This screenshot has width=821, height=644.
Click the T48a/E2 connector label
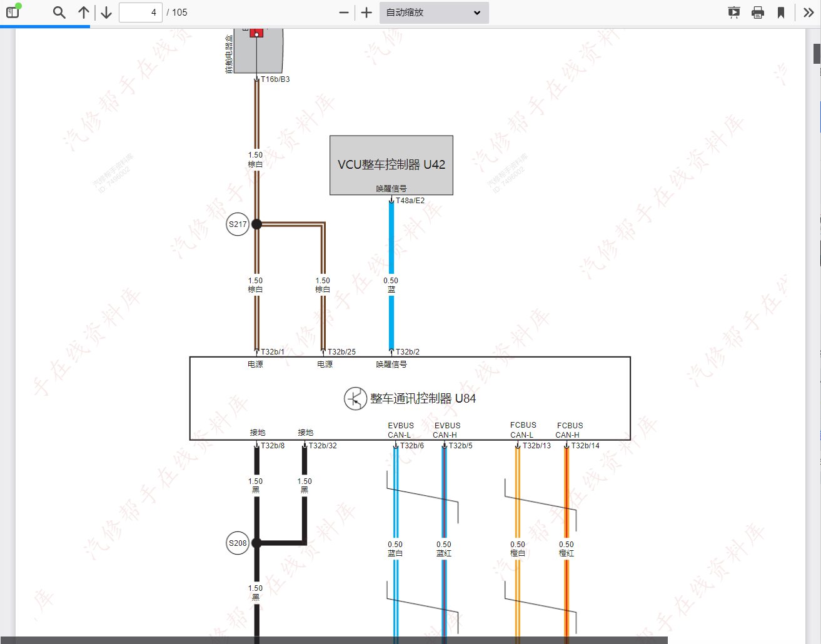[410, 201]
